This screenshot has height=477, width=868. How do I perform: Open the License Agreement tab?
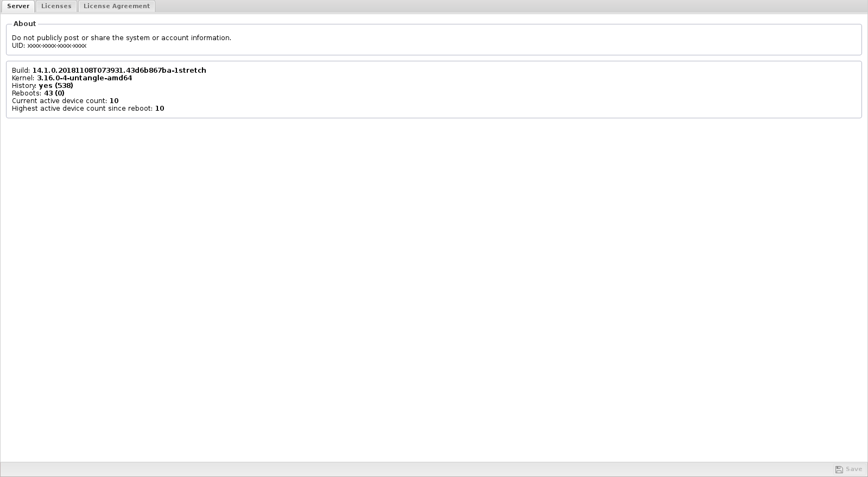click(117, 6)
